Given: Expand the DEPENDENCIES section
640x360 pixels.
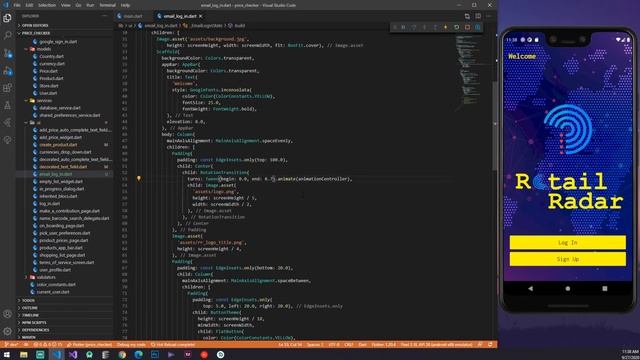Looking at the screenshot, I should click(x=64, y=330).
